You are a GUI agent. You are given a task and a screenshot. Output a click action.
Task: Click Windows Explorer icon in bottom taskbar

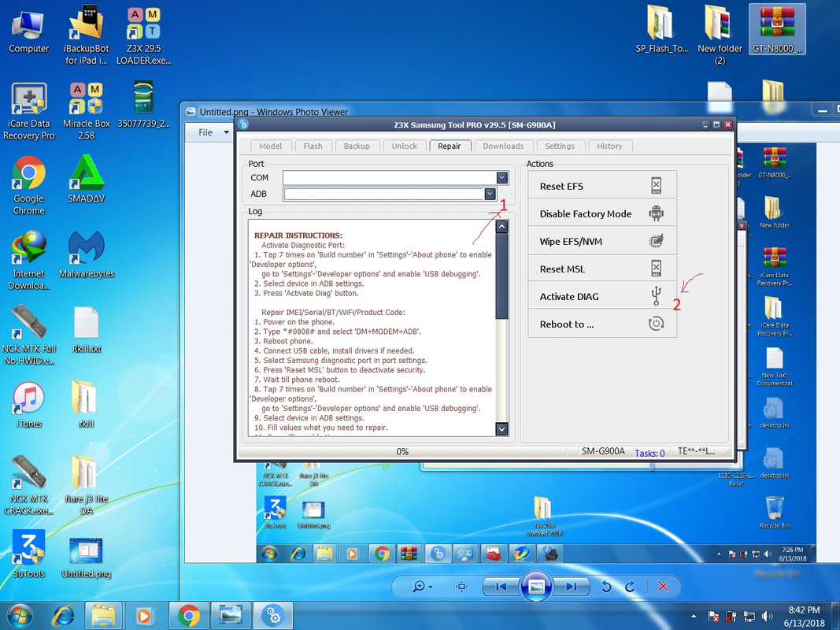point(103,616)
